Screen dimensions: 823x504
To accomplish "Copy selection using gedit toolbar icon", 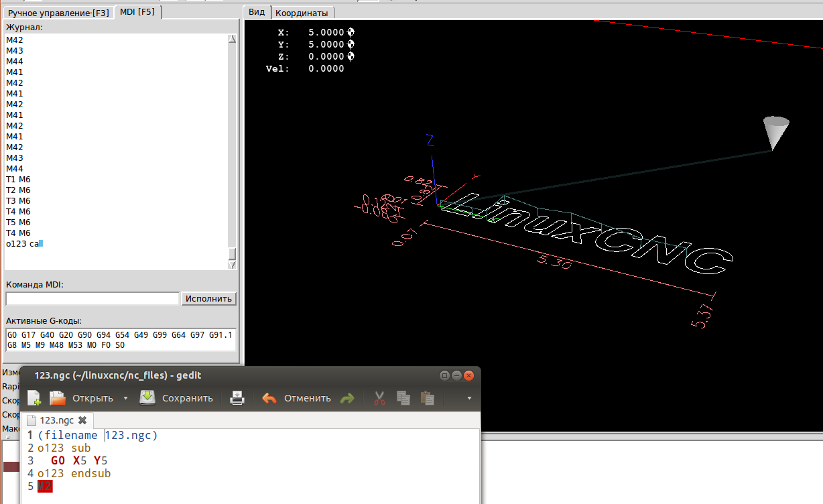I will [403, 398].
